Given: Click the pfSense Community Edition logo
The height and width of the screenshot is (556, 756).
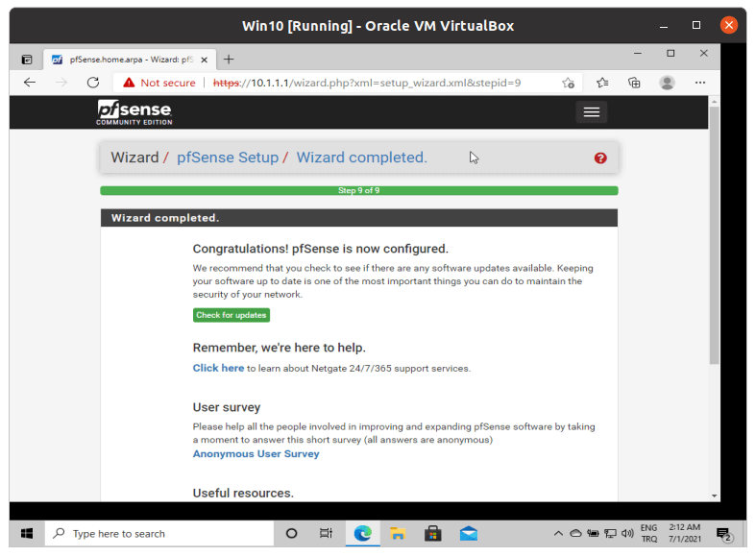Looking at the screenshot, I should (x=134, y=112).
